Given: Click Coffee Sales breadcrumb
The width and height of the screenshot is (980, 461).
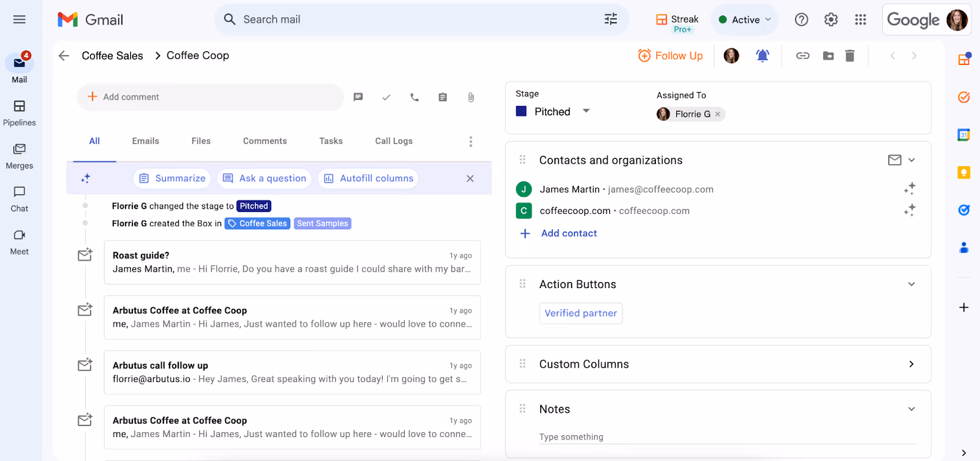Looking at the screenshot, I should 113,56.
